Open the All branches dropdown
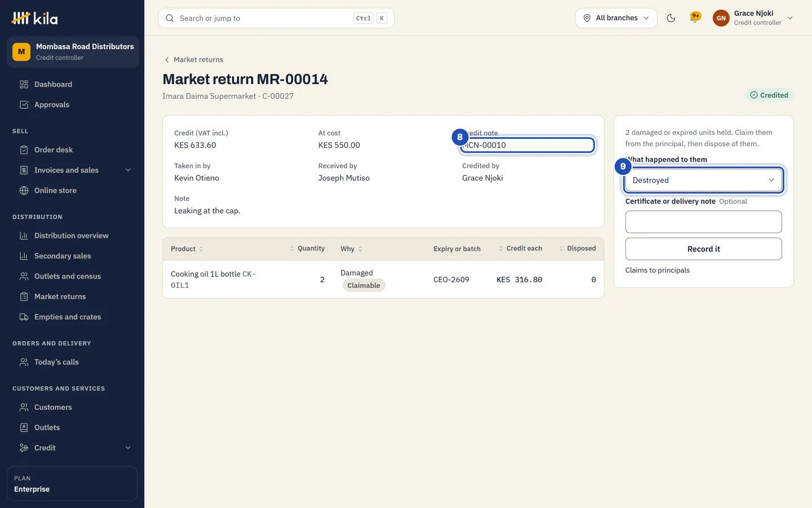 [x=616, y=18]
